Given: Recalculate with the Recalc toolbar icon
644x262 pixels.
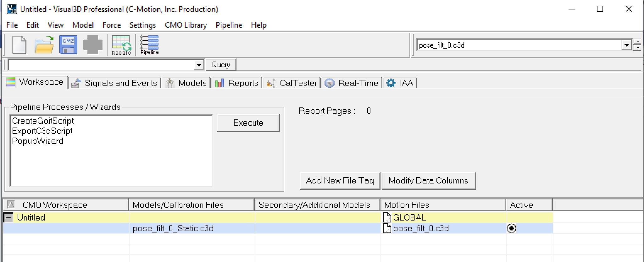Looking at the screenshot, I should pos(121,45).
